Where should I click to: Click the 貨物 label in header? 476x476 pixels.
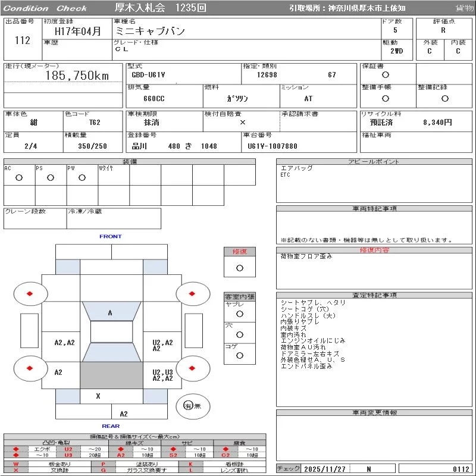click(464, 8)
